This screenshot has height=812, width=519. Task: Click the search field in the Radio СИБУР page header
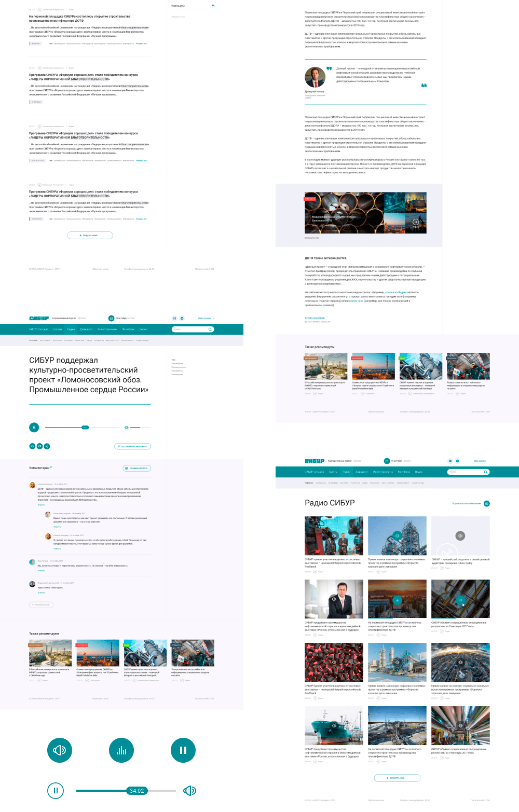pos(466,472)
